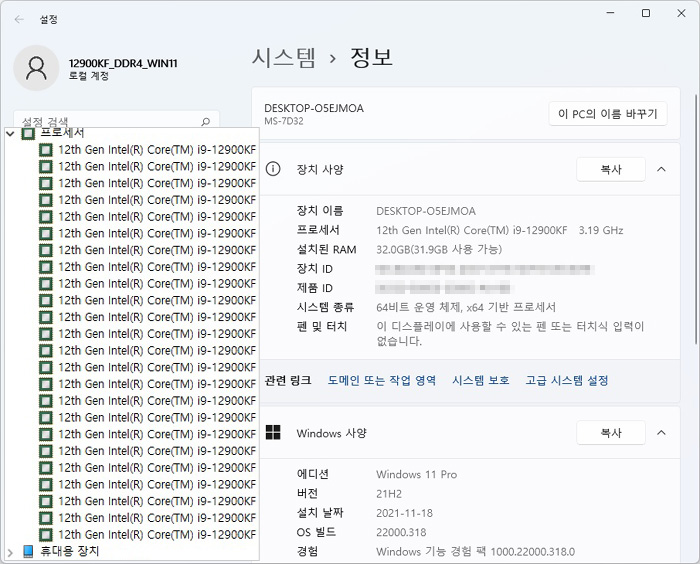Minimize the 설정 window

[611, 13]
